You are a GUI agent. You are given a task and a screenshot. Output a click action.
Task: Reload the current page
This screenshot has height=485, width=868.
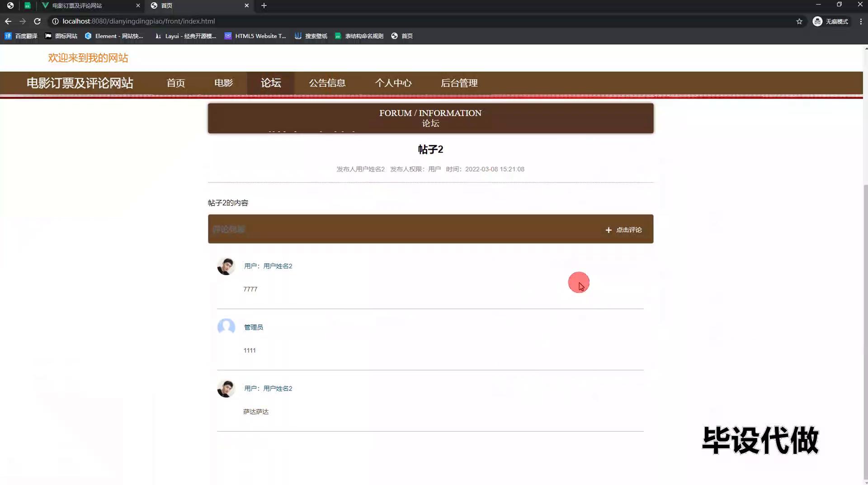pyautogui.click(x=38, y=21)
